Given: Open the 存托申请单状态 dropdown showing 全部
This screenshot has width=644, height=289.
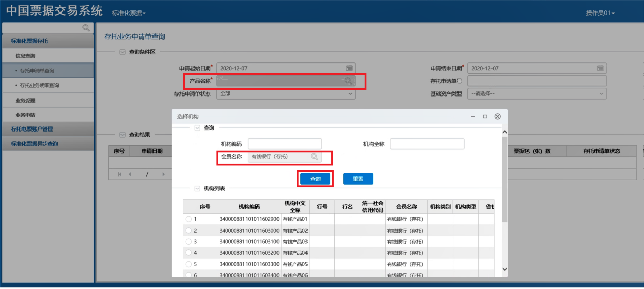Looking at the screenshot, I should tap(286, 94).
